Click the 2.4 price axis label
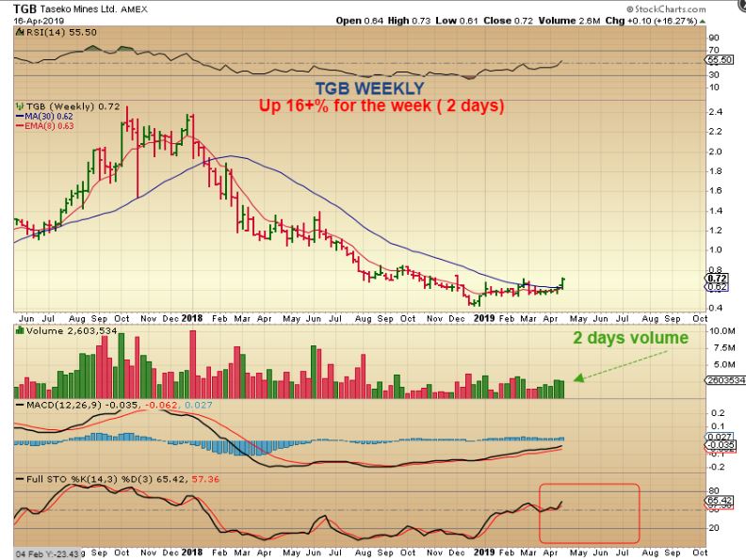746x560 pixels. click(x=716, y=112)
